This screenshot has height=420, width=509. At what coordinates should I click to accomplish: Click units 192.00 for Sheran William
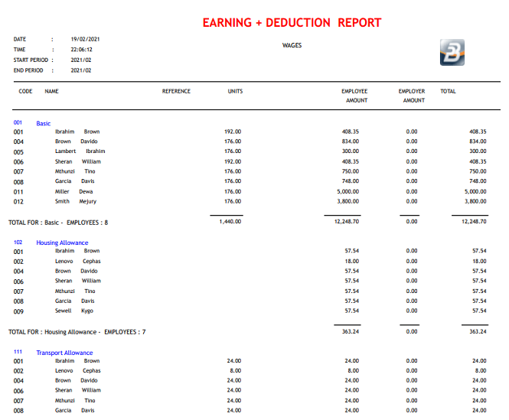pos(233,161)
